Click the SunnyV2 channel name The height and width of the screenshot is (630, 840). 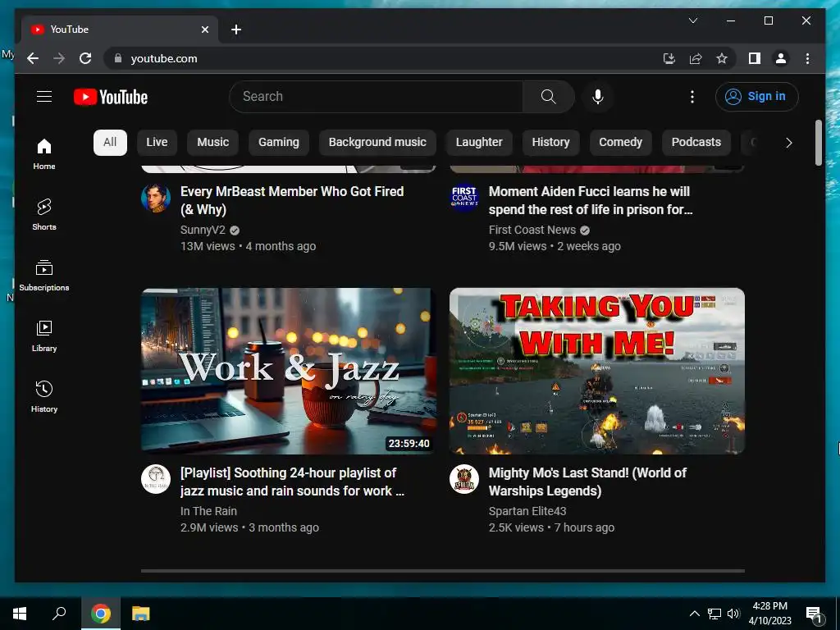pos(203,230)
